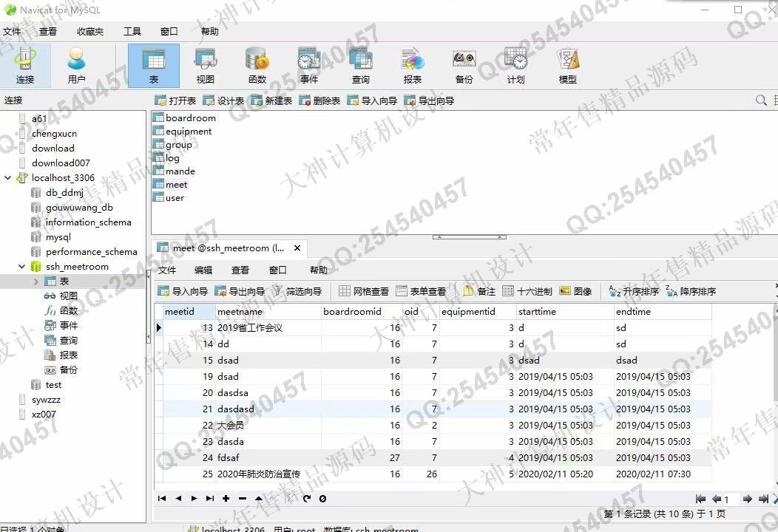
Task: Open the 连接 (Connection) toolbar button
Action: [25, 66]
